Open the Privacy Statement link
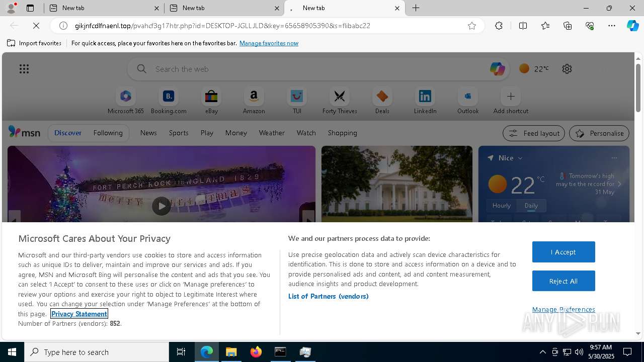The image size is (644, 362). click(x=79, y=314)
